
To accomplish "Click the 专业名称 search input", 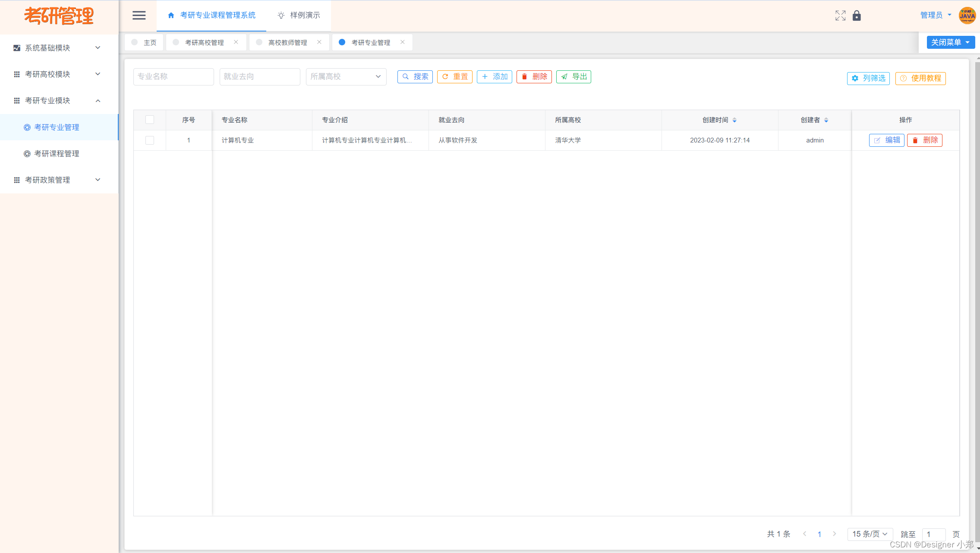I will pyautogui.click(x=173, y=76).
